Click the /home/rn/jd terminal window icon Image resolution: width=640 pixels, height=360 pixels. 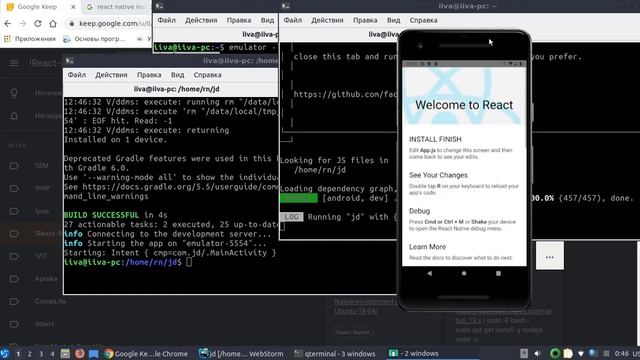[69, 61]
